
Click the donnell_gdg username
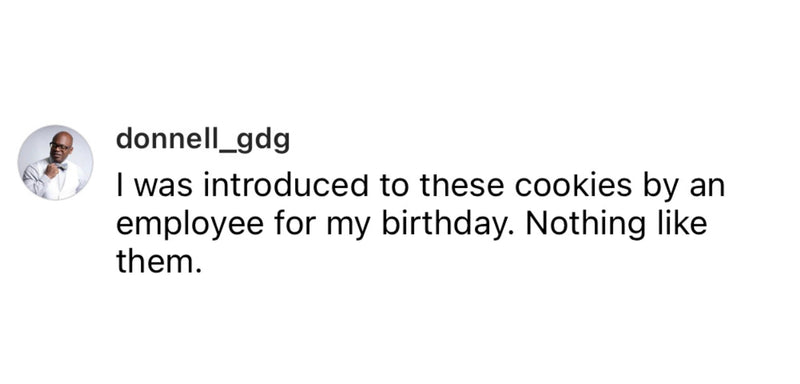click(x=203, y=139)
